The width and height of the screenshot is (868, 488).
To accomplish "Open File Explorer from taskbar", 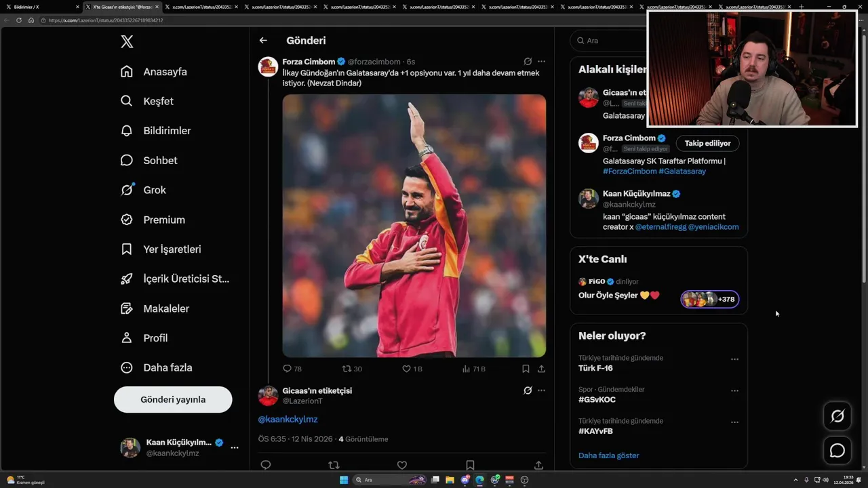I will click(x=450, y=480).
